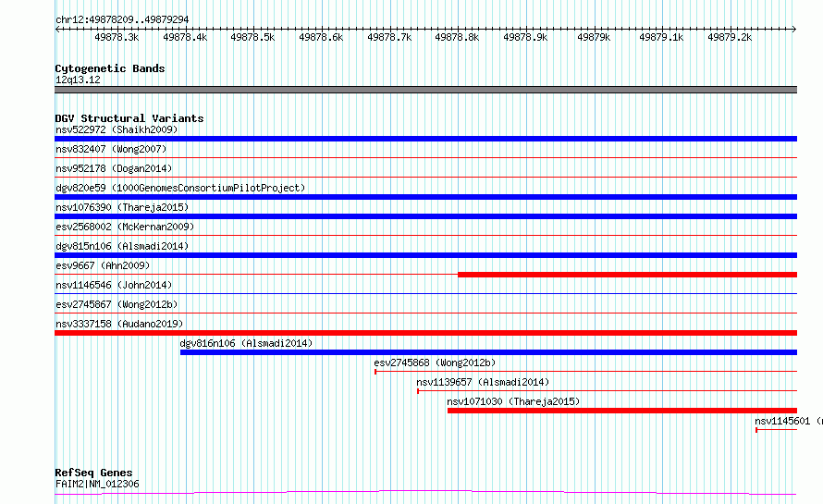Screen dimensions: 823x504
Task: Select the 12q13.12 band label
Action: [x=78, y=80]
